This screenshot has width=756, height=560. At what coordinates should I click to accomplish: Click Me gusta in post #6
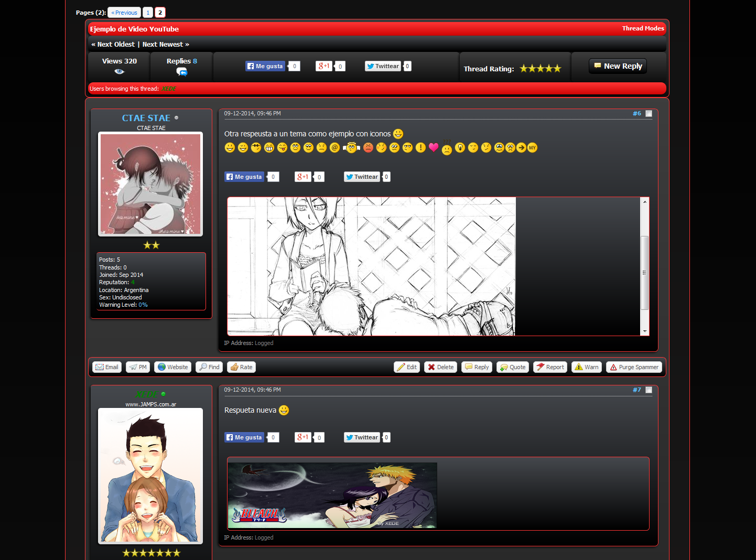[244, 177]
